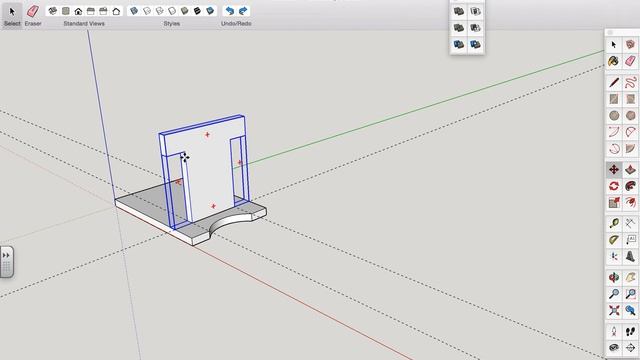The height and width of the screenshot is (360, 640).
Task: Toggle X-Ray face style
Action: [x=134, y=11]
